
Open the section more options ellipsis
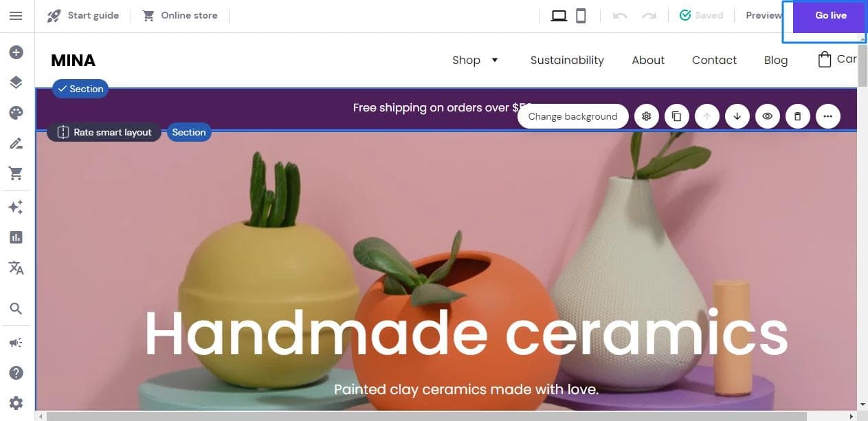pyautogui.click(x=828, y=116)
